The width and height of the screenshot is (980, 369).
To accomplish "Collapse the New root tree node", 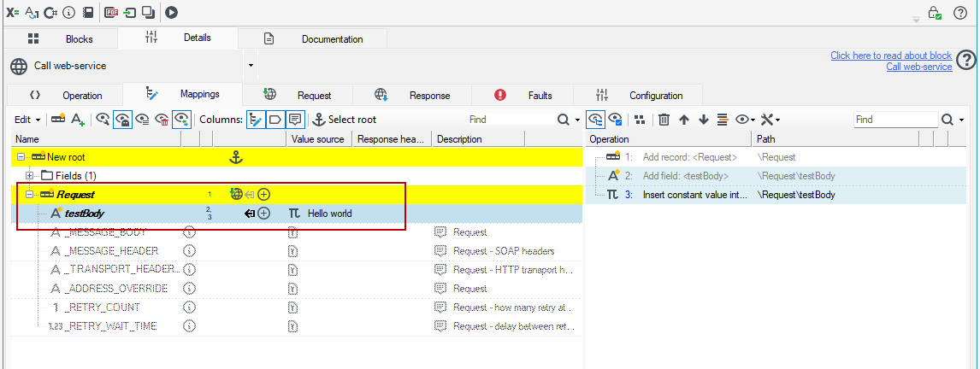I will point(21,157).
